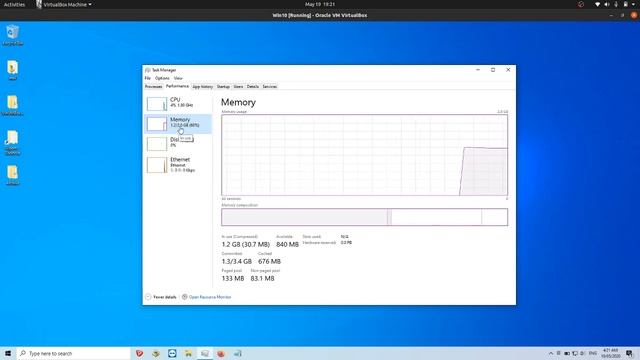Click the Type here to search box
This screenshot has height=360, width=640.
[73, 353]
